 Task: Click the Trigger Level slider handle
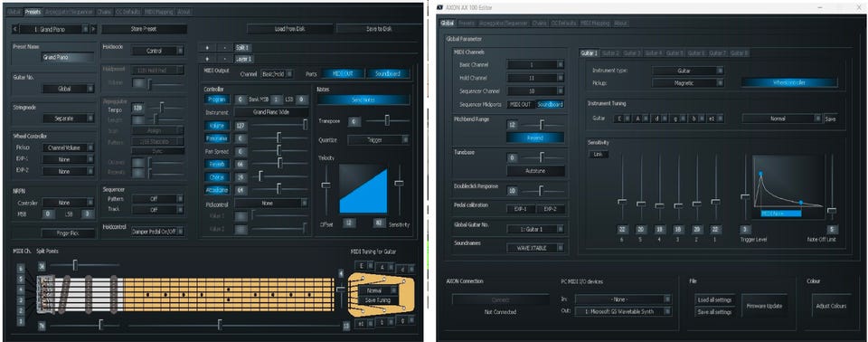[745, 195]
